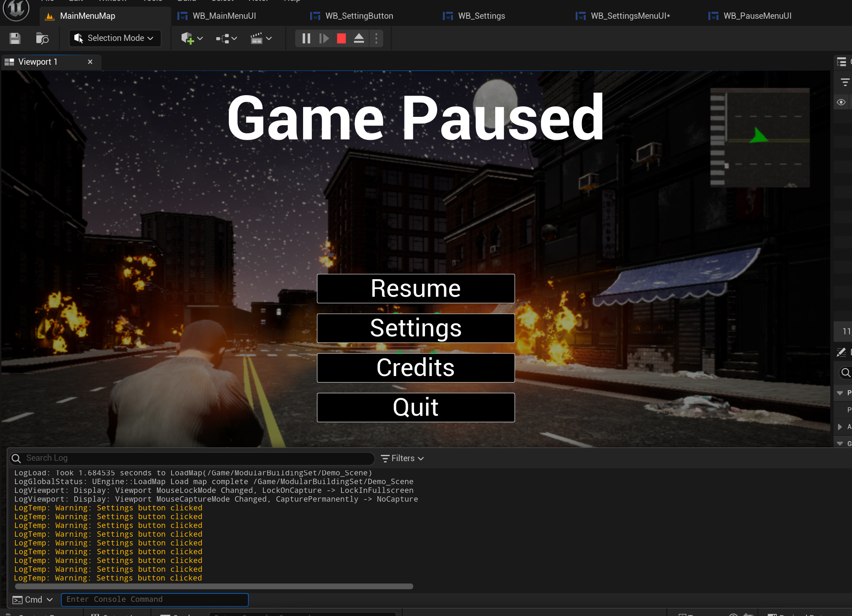Click the Outliner panel icon on right
This screenshot has height=616, width=852.
[842, 62]
